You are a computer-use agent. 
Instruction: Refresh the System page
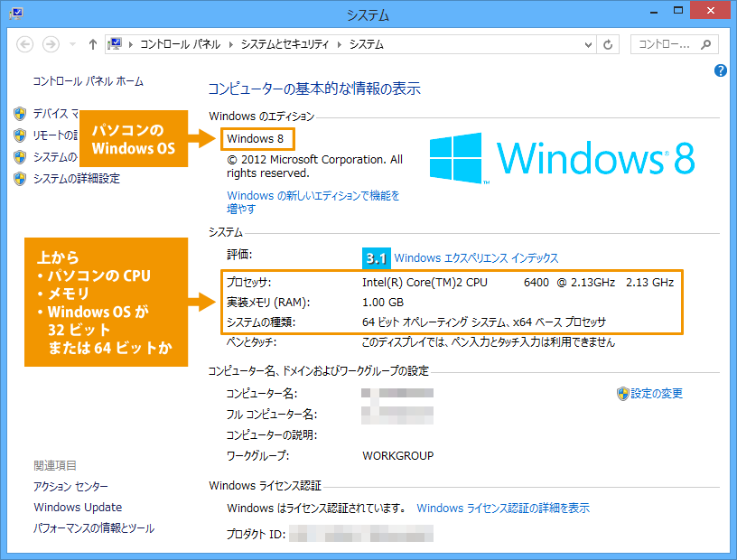[x=608, y=44]
